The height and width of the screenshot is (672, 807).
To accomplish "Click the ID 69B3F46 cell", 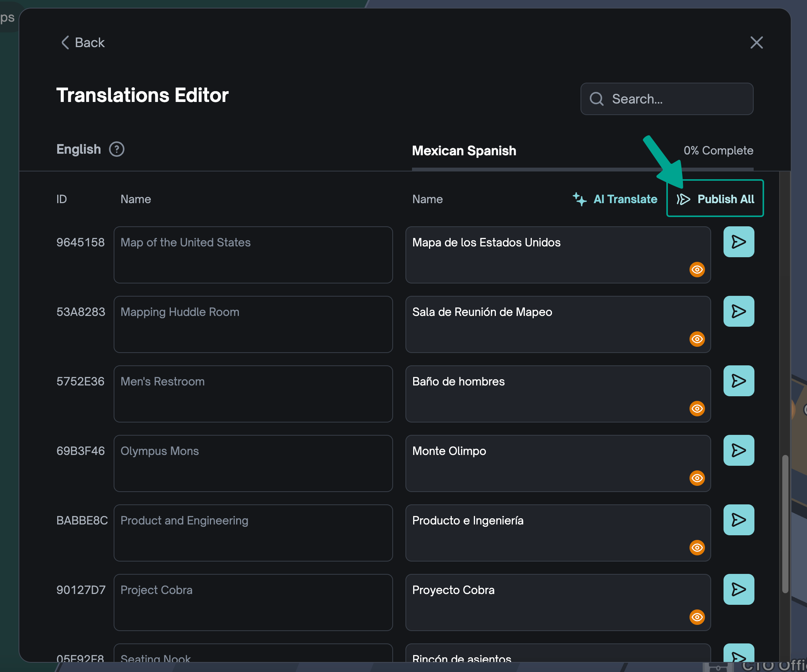I will coord(80,451).
